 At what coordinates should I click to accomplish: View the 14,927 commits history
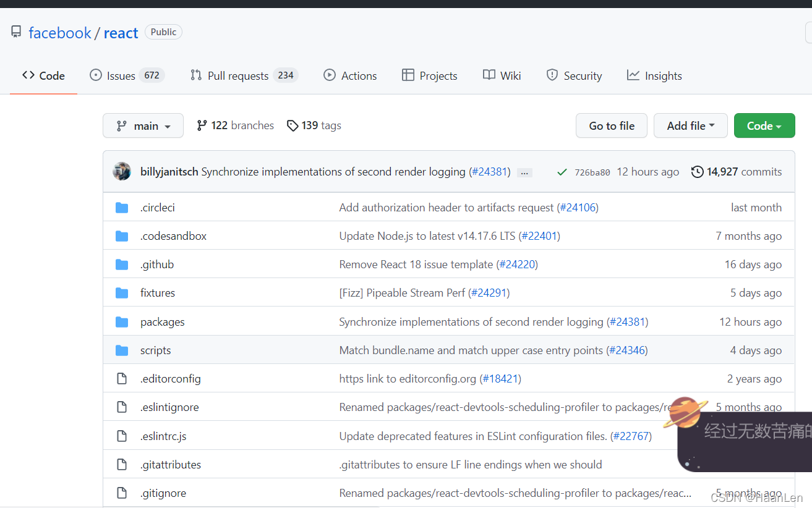click(737, 172)
